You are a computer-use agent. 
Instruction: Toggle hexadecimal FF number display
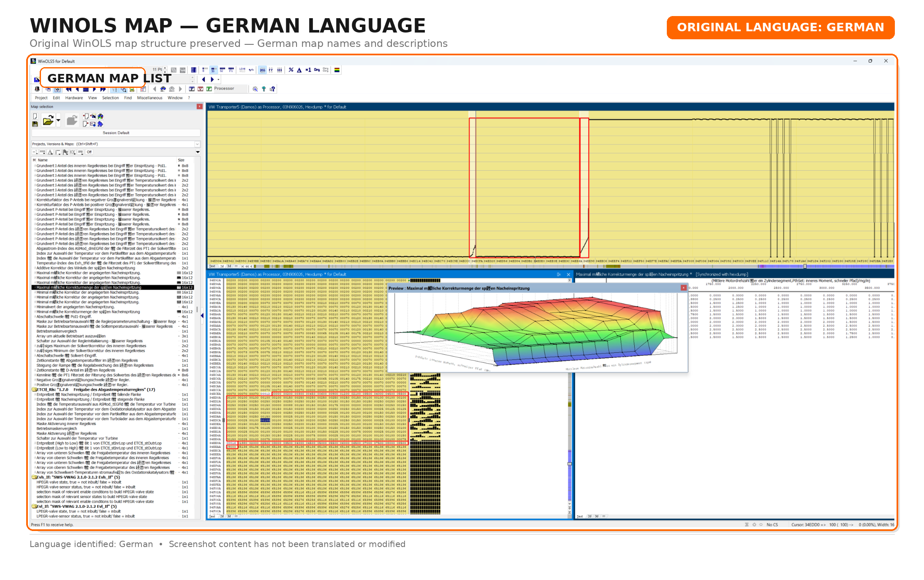[271, 70]
